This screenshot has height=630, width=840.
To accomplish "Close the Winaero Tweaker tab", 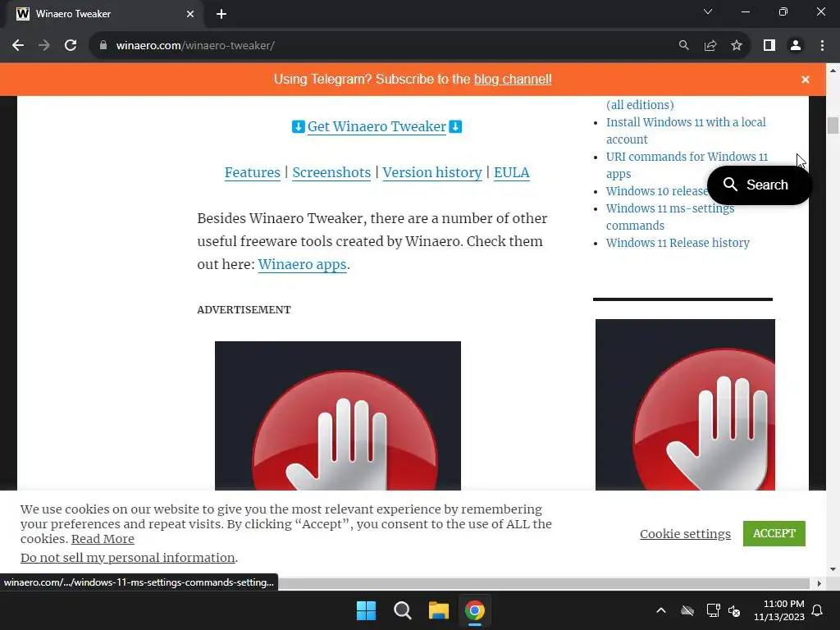I will tap(190, 14).
